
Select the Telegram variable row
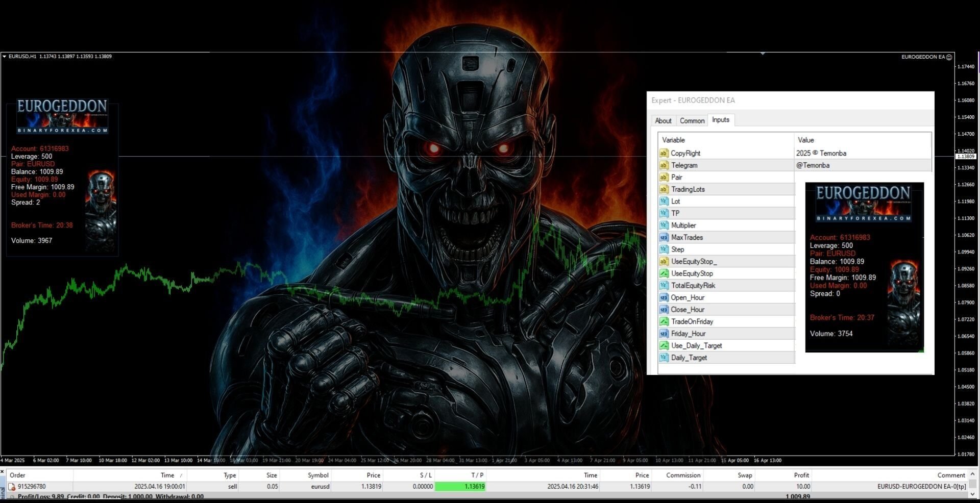795,165
